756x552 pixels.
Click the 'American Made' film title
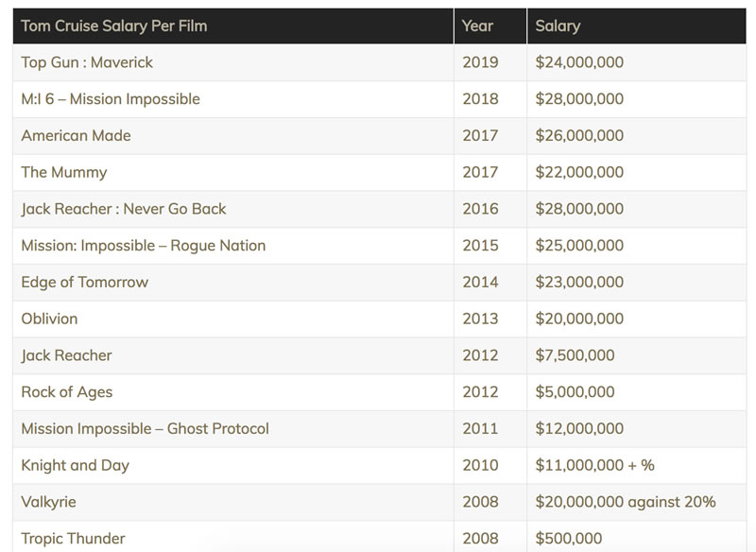(76, 135)
